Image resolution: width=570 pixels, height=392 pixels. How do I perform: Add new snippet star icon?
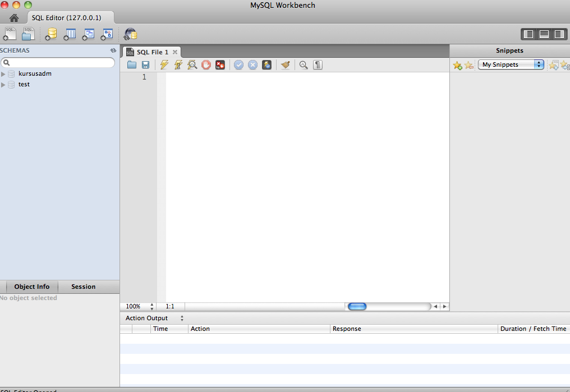(x=457, y=66)
